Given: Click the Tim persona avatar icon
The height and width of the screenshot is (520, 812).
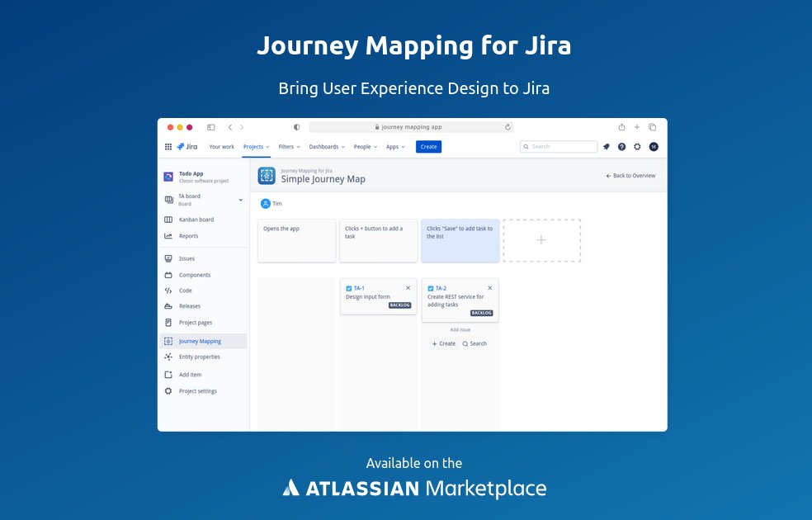Looking at the screenshot, I should (x=265, y=204).
